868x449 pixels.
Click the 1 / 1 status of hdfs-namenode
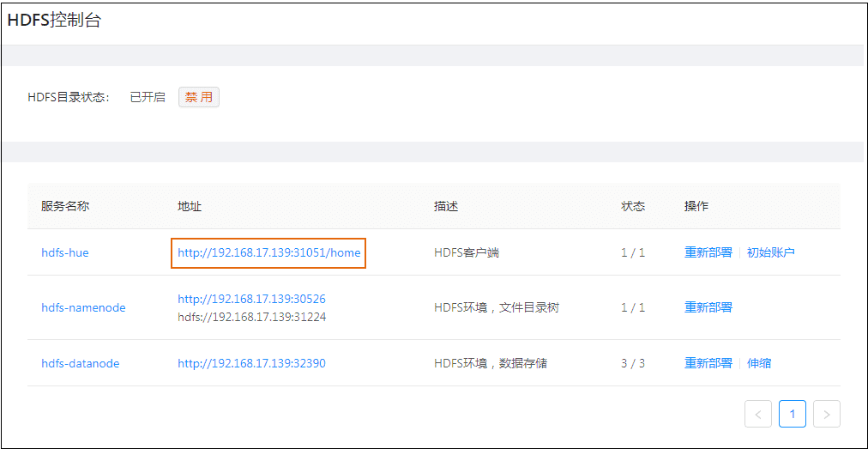point(633,307)
